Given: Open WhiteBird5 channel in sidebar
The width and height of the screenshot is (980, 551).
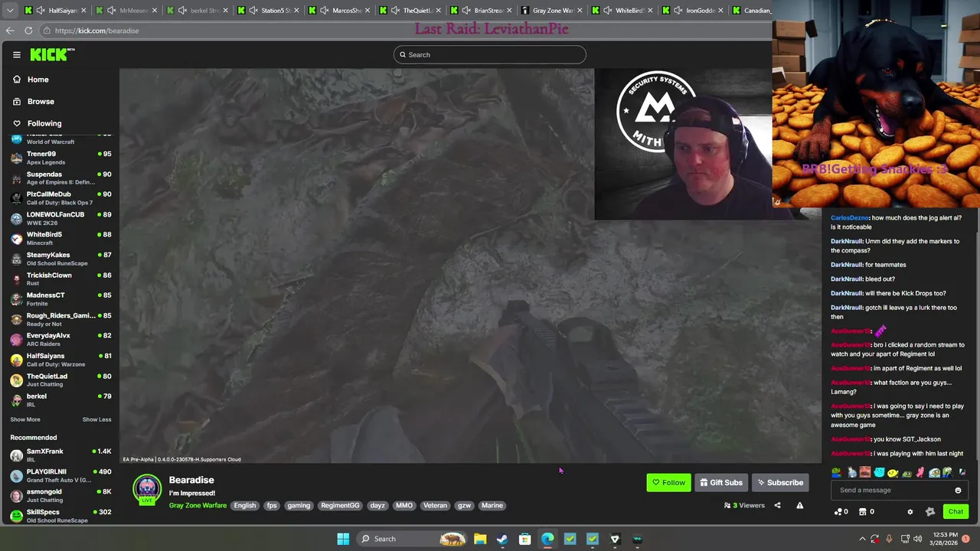Looking at the screenshot, I should coord(60,239).
